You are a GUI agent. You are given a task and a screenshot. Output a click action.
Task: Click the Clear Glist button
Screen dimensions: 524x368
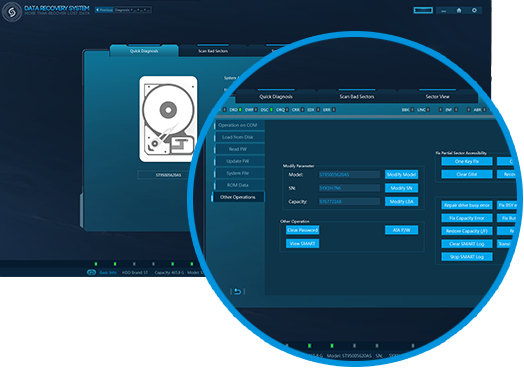467,174
